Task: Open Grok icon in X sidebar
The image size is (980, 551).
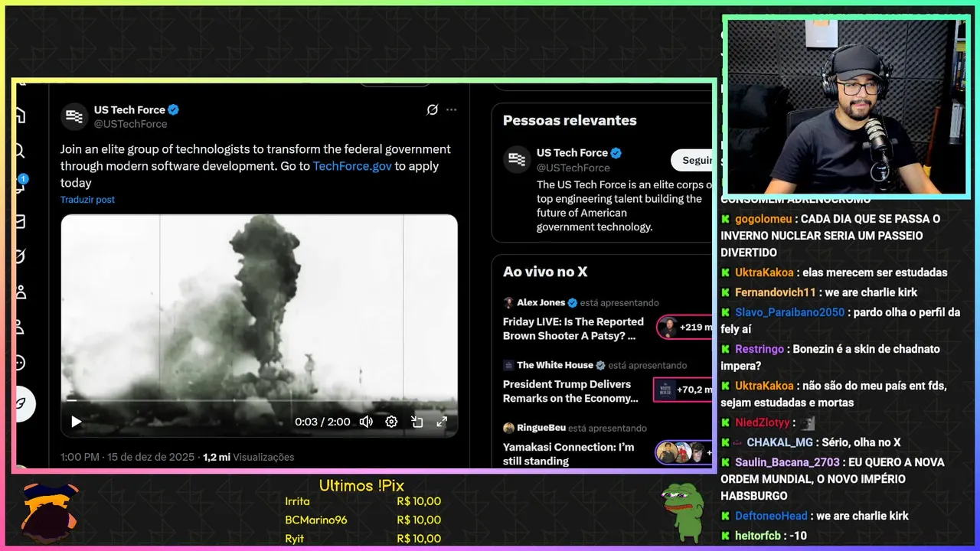Action: pyautogui.click(x=21, y=256)
